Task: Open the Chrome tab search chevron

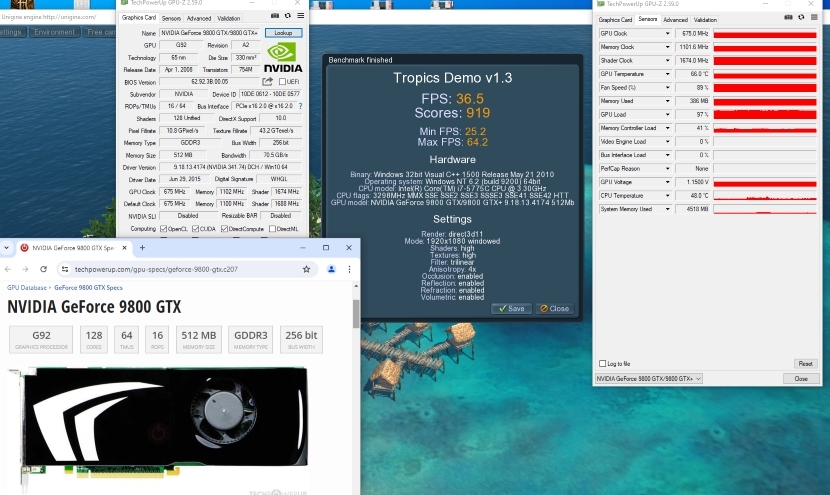Action: pyautogui.click(x=6, y=247)
